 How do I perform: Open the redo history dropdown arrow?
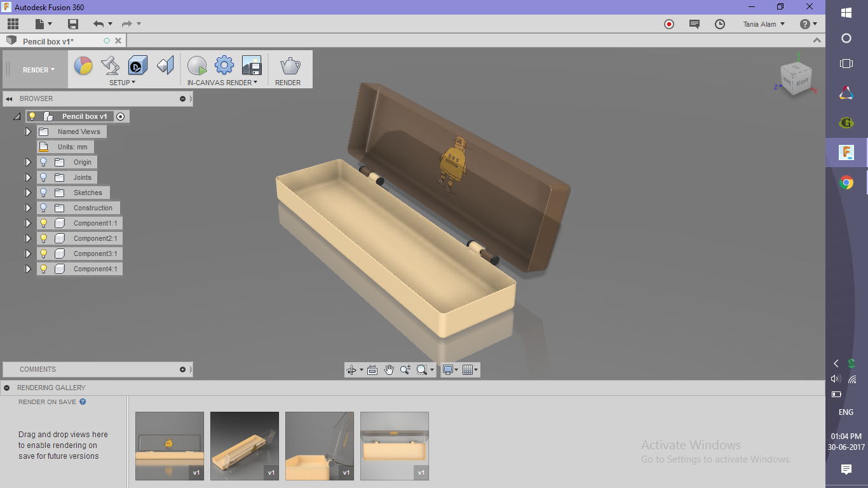point(139,24)
